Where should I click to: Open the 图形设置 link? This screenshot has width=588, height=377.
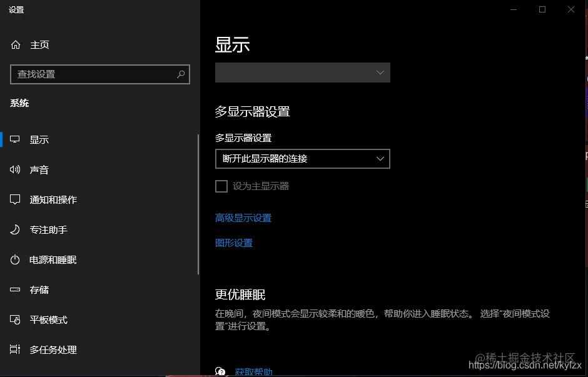click(x=234, y=243)
